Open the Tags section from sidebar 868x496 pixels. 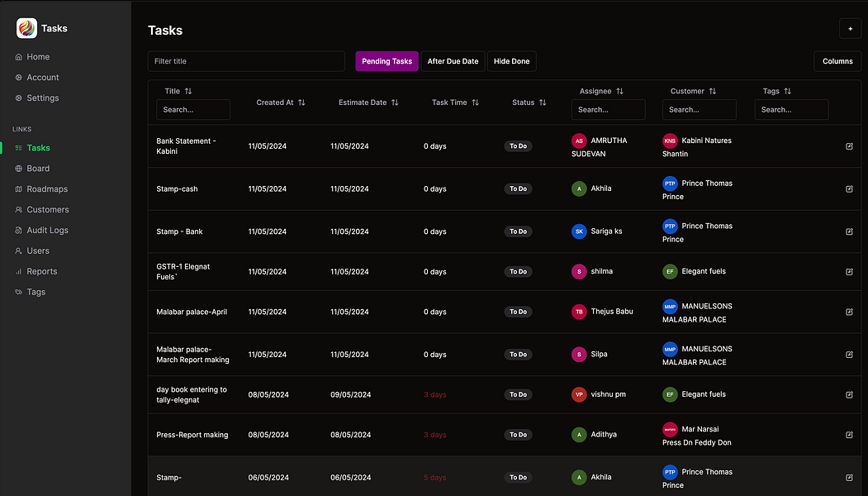36,291
